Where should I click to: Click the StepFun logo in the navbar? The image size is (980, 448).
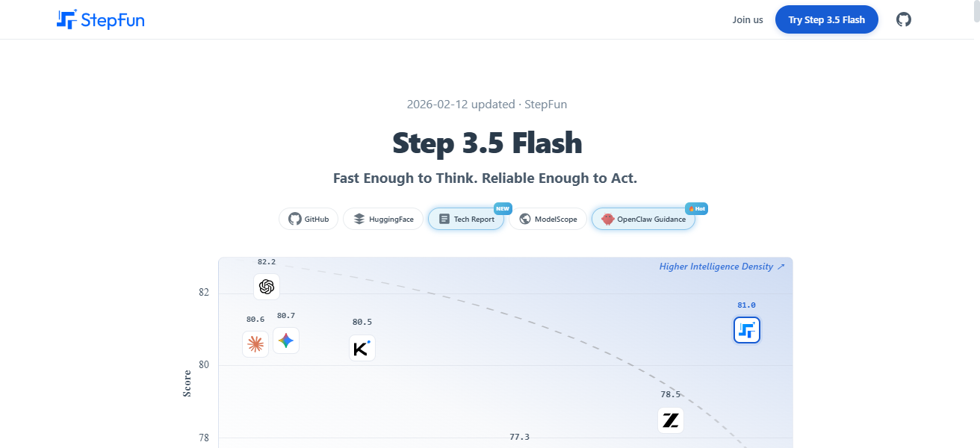click(100, 19)
